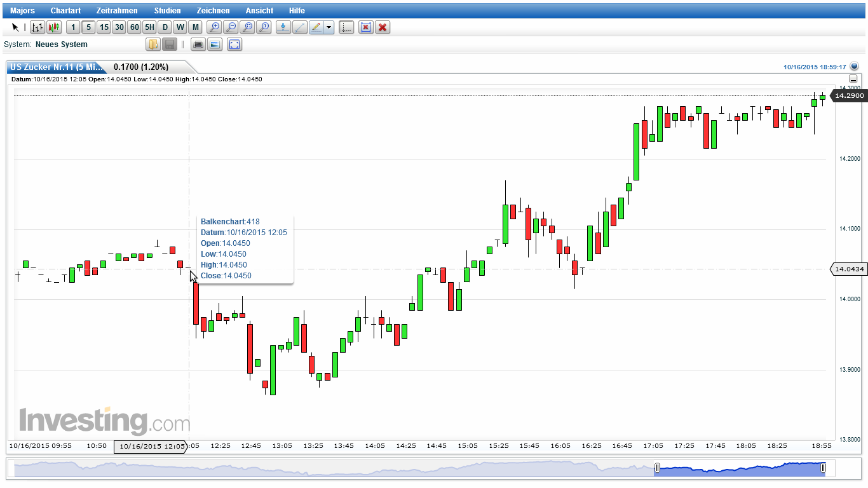Open the pencil tool dropdown arrow

(x=329, y=27)
